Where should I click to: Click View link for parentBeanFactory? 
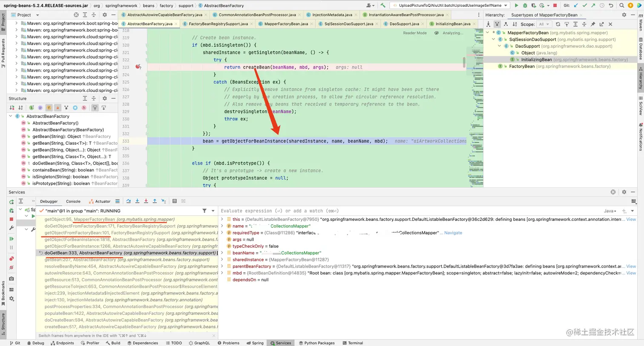coord(631,266)
